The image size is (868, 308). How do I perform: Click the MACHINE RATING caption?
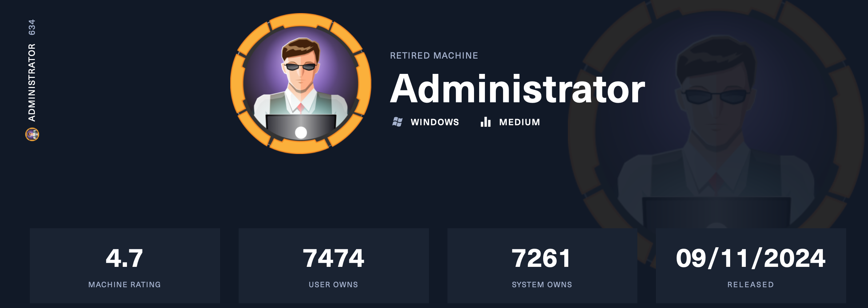[x=125, y=285]
